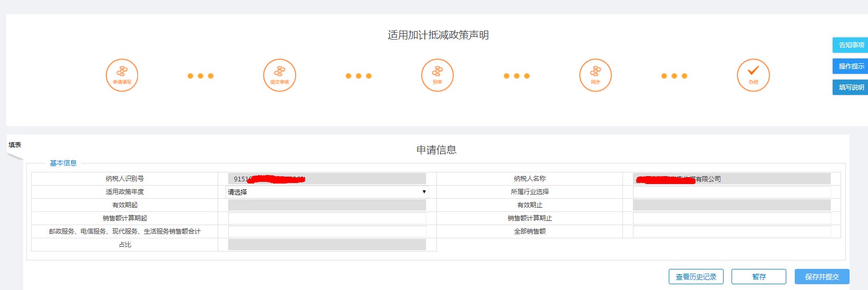Click the 预审 step icon
The height and width of the screenshot is (290, 868).
[437, 75]
